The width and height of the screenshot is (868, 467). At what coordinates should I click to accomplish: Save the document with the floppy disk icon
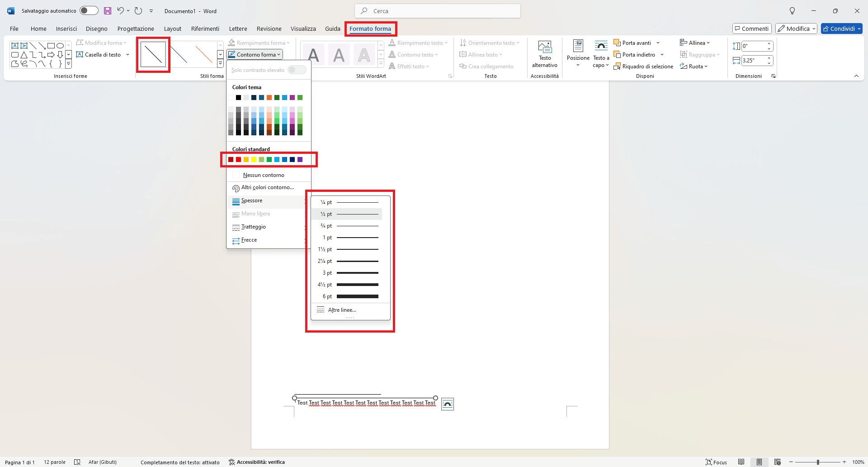pyautogui.click(x=107, y=11)
